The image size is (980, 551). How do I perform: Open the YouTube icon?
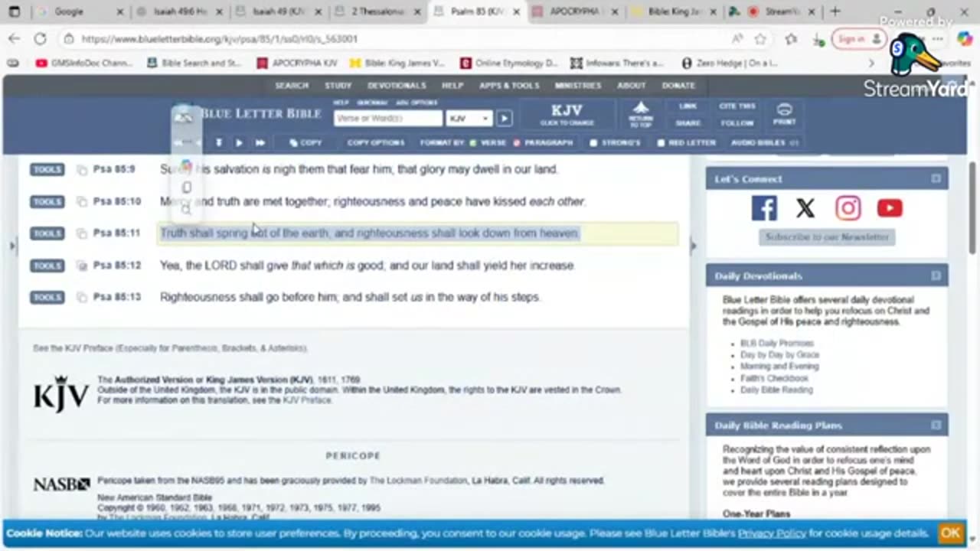click(890, 208)
